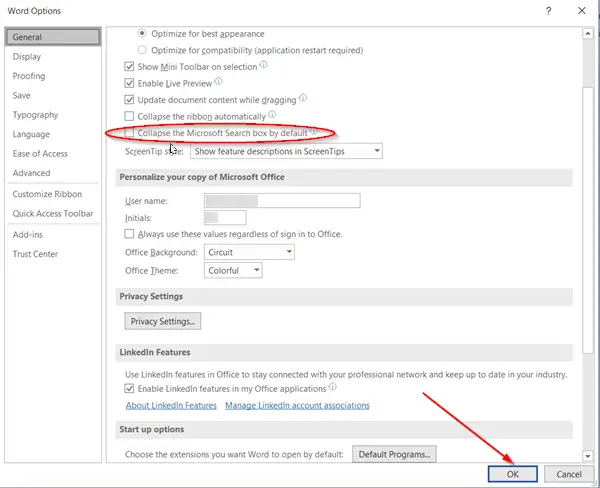Toggle Update document content while dragging

coord(129,100)
